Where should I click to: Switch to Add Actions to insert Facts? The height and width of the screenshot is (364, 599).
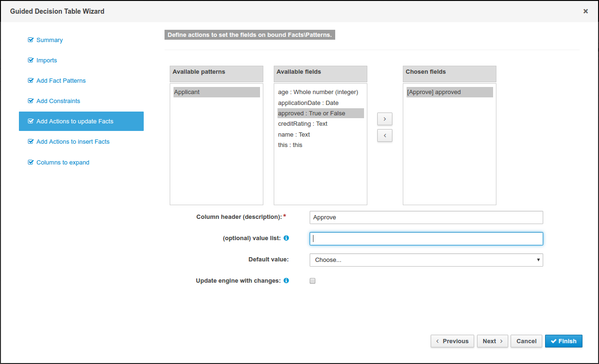pos(73,142)
